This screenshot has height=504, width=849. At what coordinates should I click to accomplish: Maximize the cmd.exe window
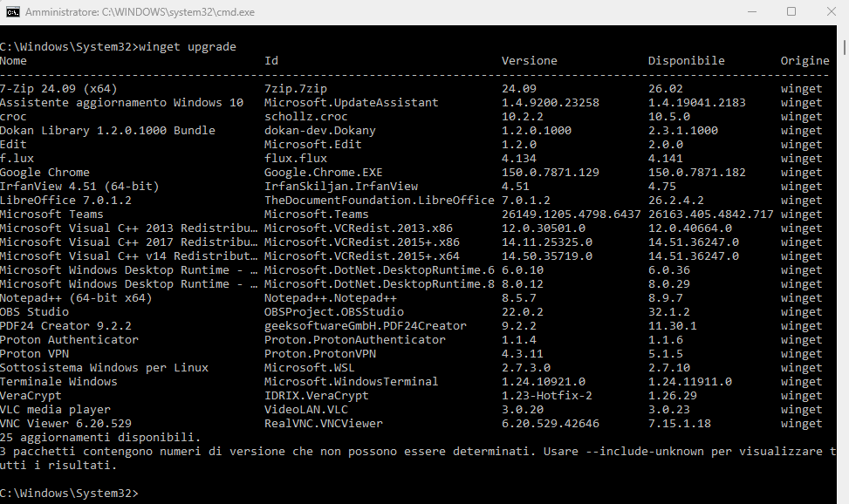pos(791,12)
